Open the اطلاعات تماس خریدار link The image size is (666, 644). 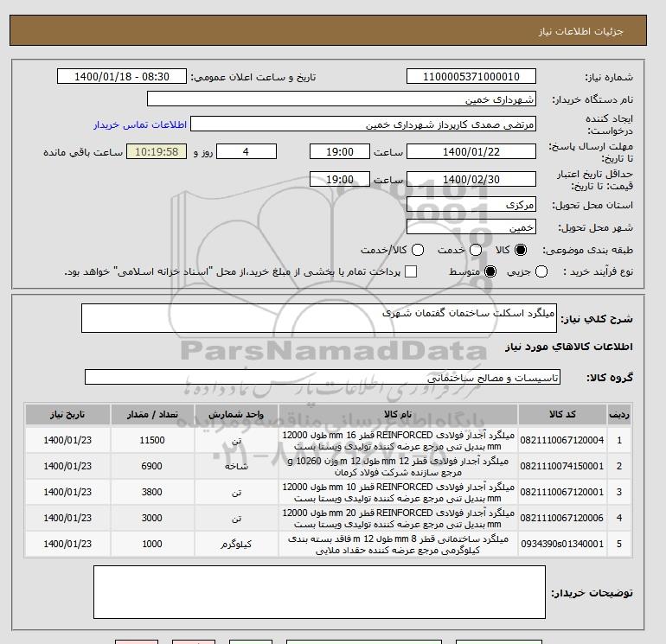coord(140,124)
